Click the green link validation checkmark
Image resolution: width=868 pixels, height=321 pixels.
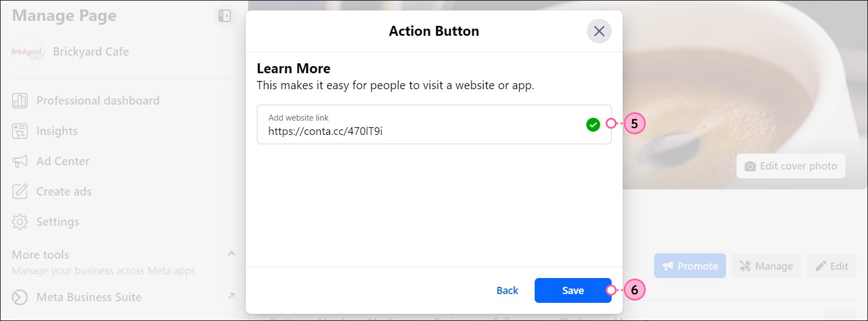click(x=593, y=125)
